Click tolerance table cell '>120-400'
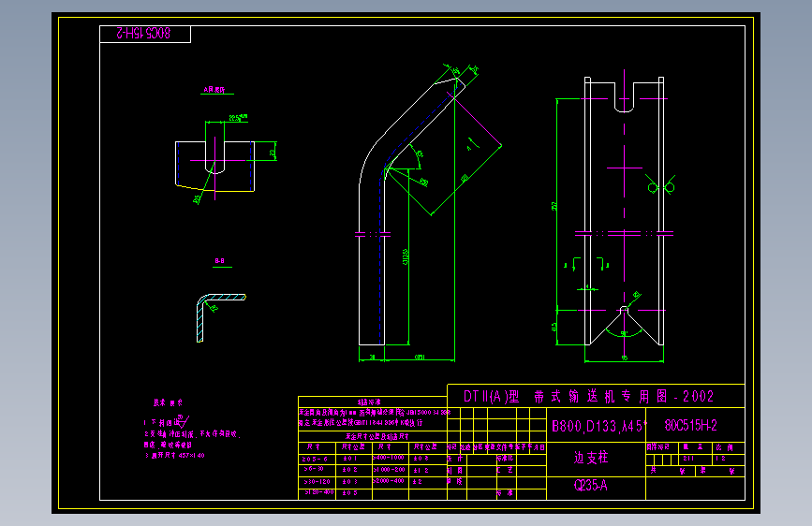The width and height of the screenshot is (812, 526). tap(319, 492)
